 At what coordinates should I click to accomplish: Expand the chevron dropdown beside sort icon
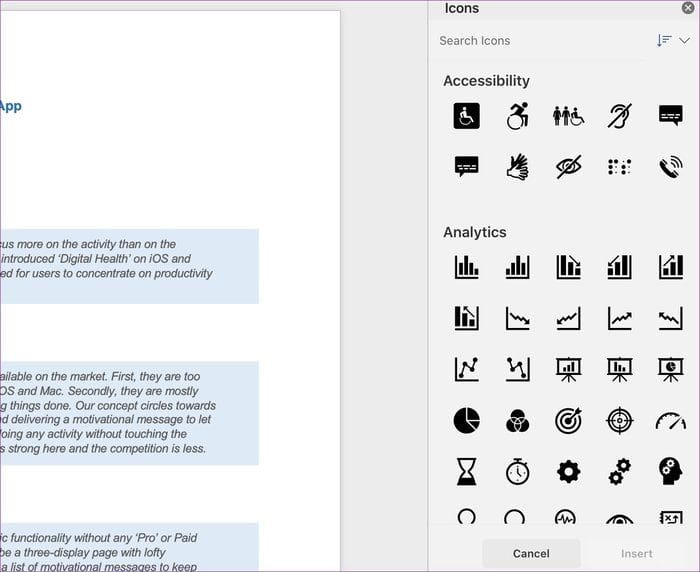(x=684, y=41)
